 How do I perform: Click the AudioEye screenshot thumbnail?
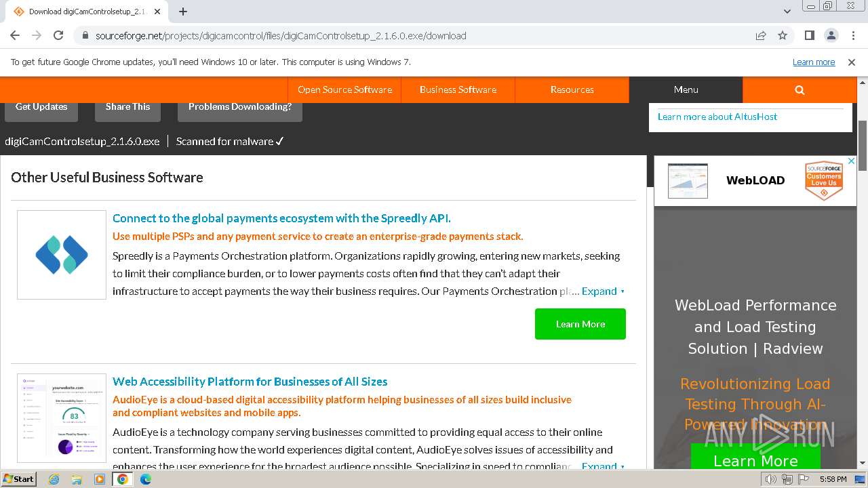(62, 418)
